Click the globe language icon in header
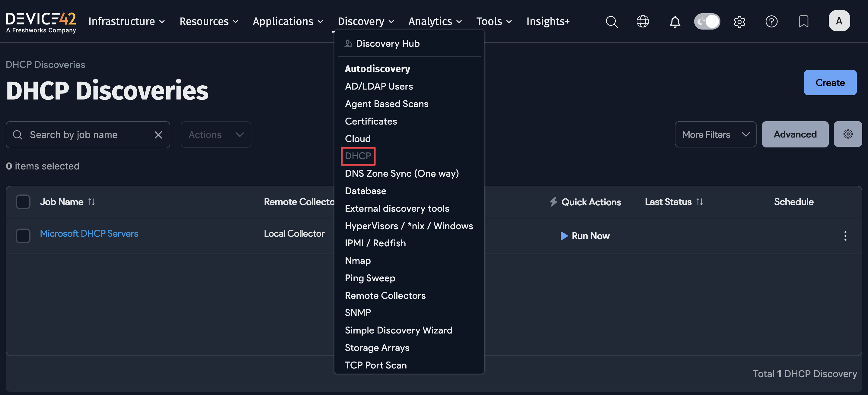 [x=643, y=21]
